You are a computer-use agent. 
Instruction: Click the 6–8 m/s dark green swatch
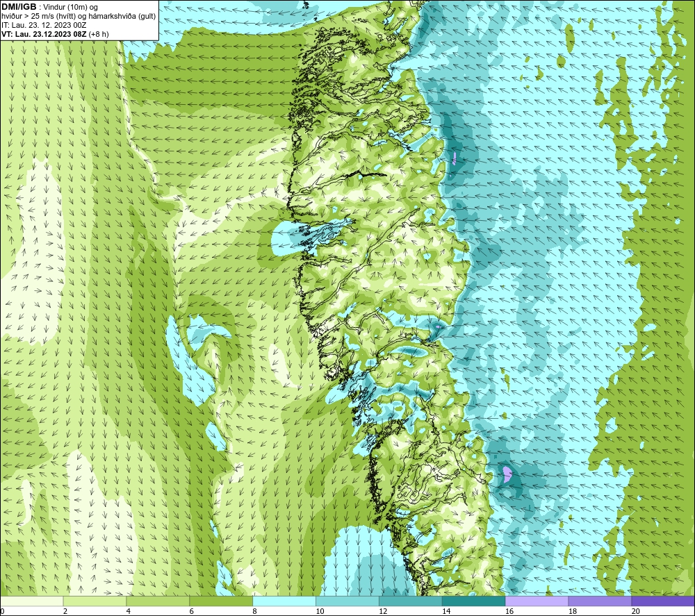[x=221, y=601]
